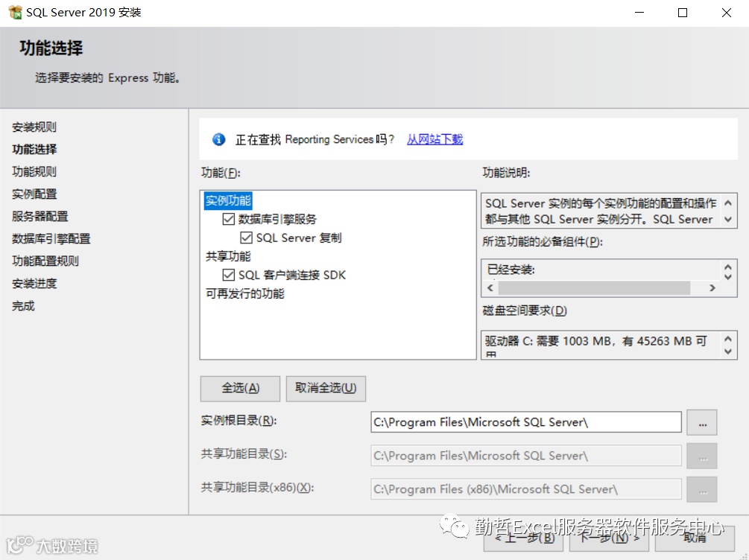Select 功能规则 step in sidebar

click(x=34, y=172)
